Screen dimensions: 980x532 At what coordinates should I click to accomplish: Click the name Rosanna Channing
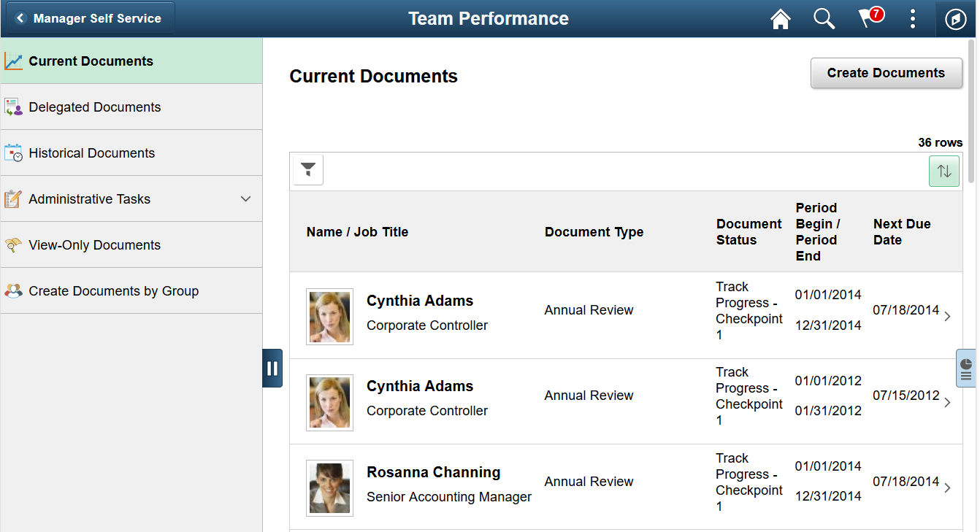pyautogui.click(x=433, y=472)
